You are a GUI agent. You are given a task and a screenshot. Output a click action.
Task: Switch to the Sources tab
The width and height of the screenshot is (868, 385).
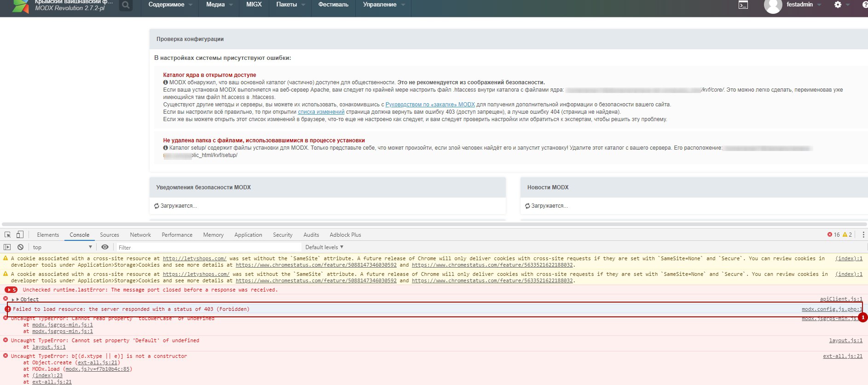(x=110, y=235)
